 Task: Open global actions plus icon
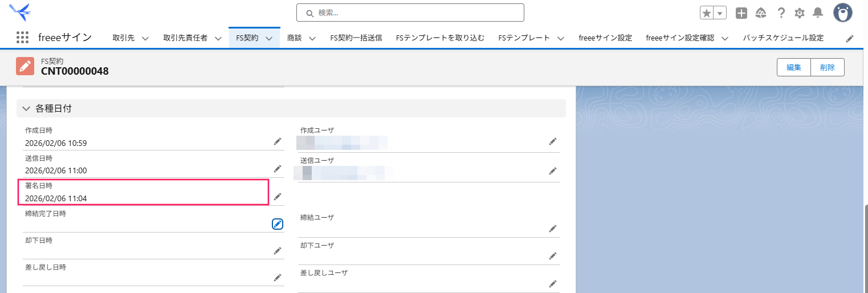click(x=741, y=13)
